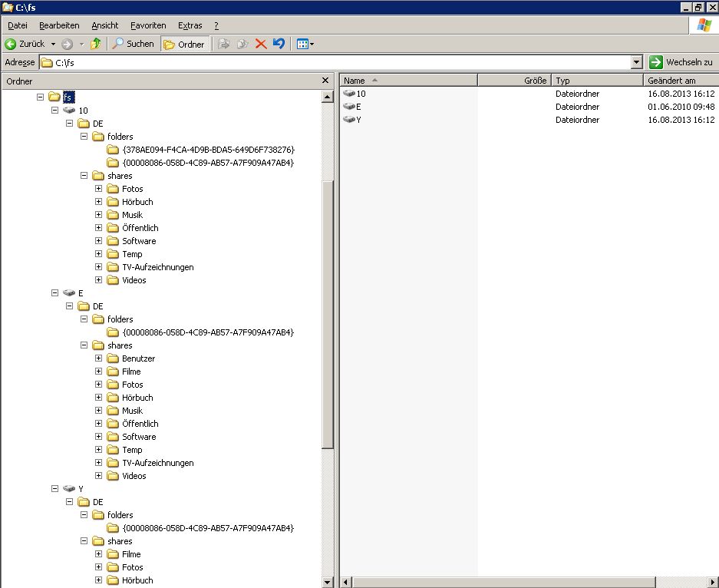This screenshot has width=719, height=588.
Task: Open the Views layout button
Action: click(x=305, y=44)
